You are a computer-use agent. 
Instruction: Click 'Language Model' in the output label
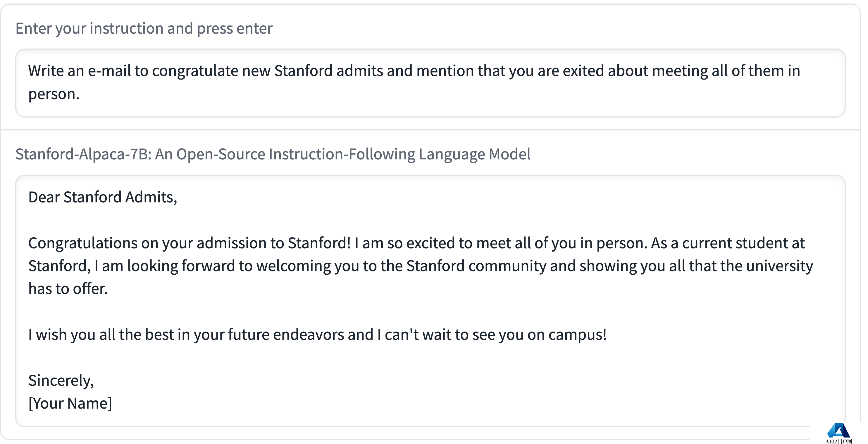coord(474,154)
